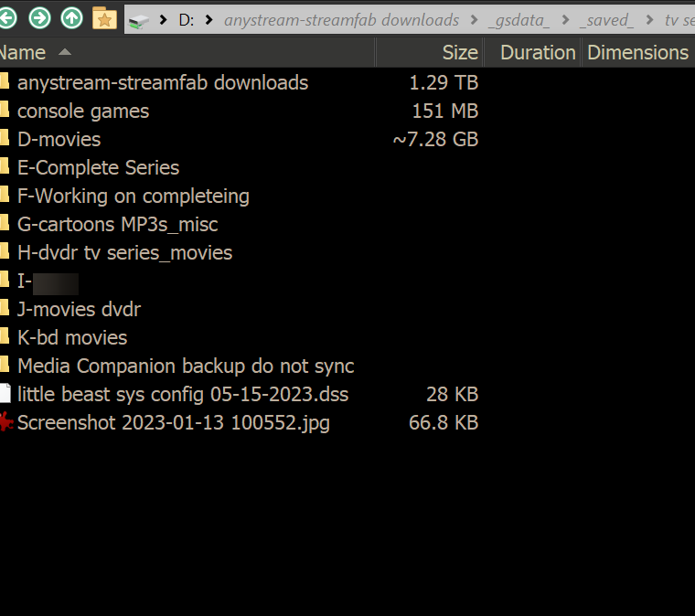Jump to anystream-streamfab downloads breadcrumb
The height and width of the screenshot is (616, 695).
(x=341, y=20)
